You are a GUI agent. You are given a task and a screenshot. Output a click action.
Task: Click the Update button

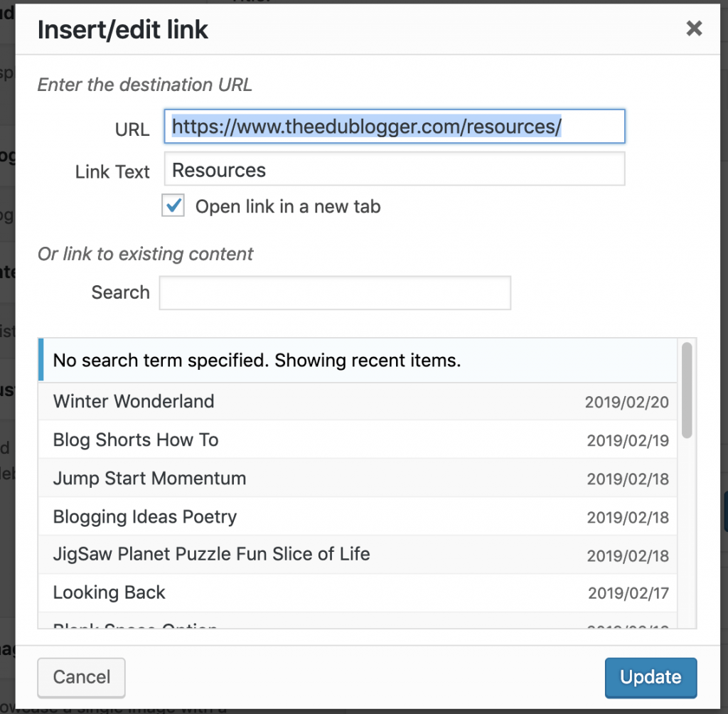click(651, 677)
